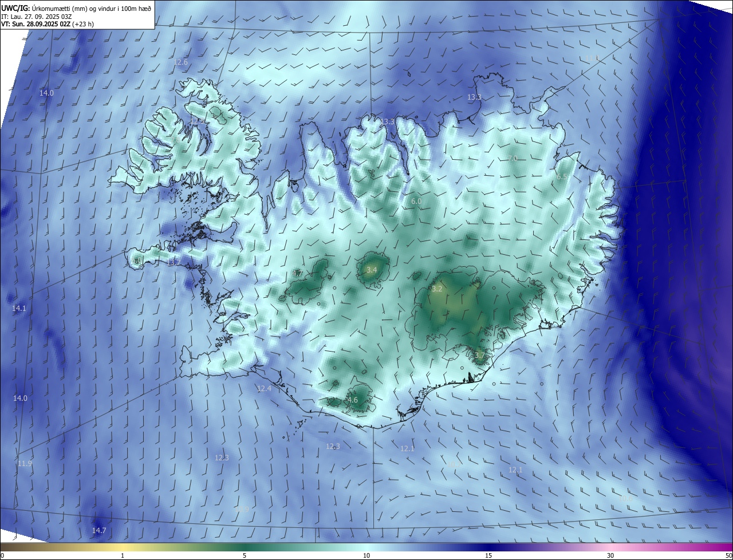733x560 pixels.
Task: Click the 4.6 value label
Action: coord(352,400)
